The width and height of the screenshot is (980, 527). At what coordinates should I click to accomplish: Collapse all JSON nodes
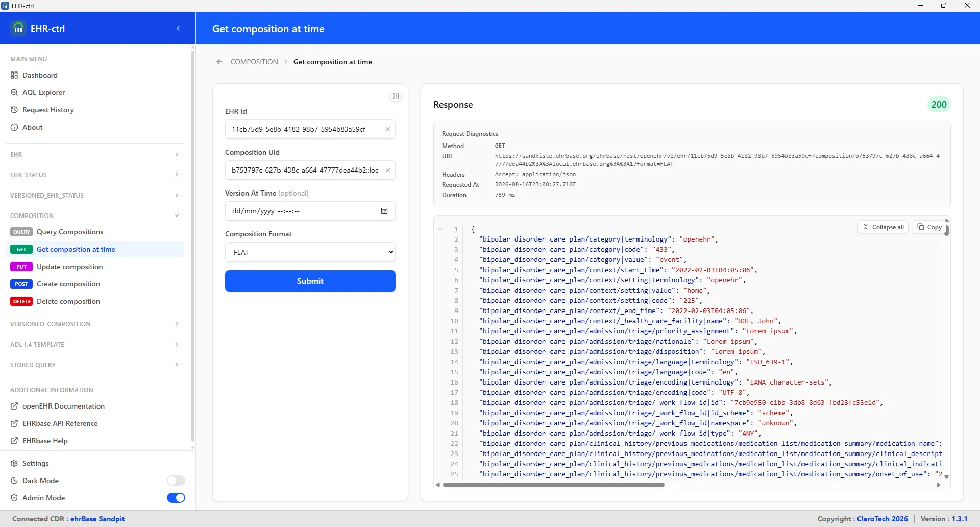883,227
